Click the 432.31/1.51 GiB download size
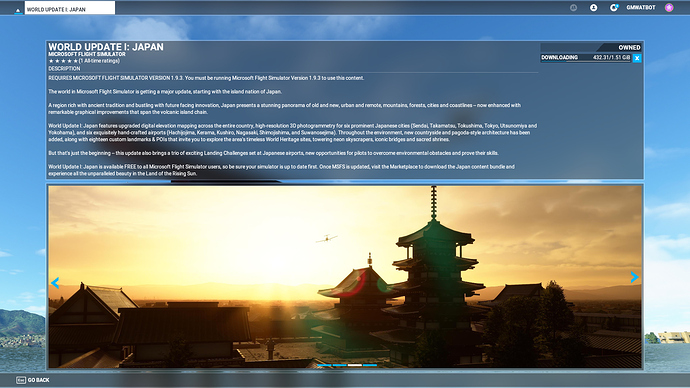Image resolution: width=690 pixels, height=388 pixels. pos(611,58)
